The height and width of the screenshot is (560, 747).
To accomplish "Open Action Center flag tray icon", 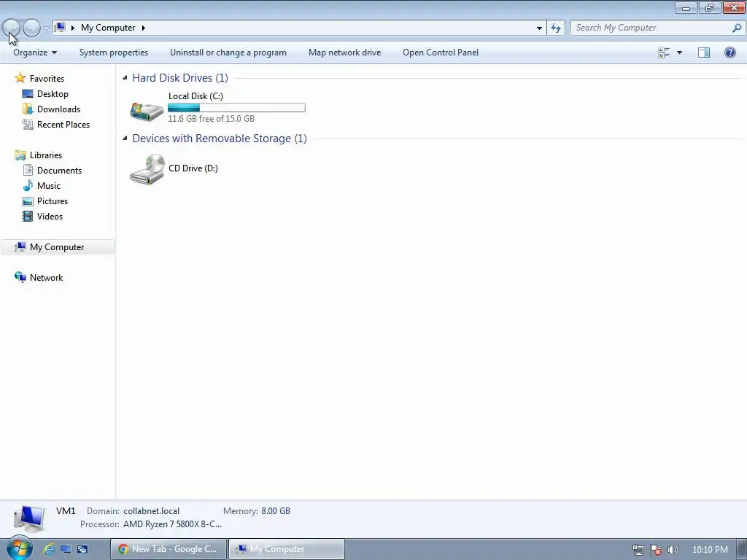I will point(656,550).
